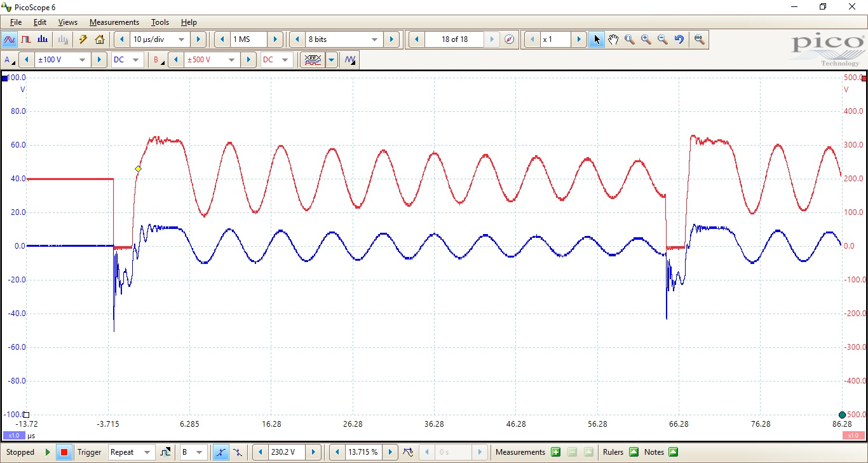
Task: Open advanced trigger settings icon
Action: 166,452
